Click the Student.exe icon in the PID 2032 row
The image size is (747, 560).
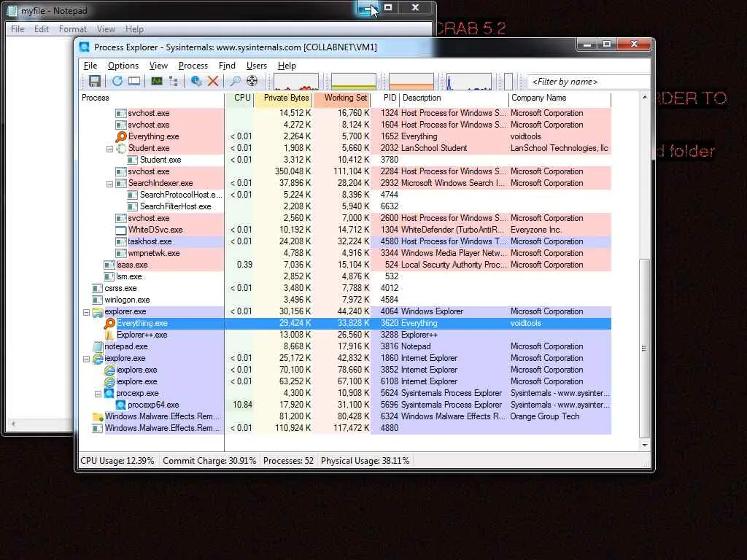(121, 148)
